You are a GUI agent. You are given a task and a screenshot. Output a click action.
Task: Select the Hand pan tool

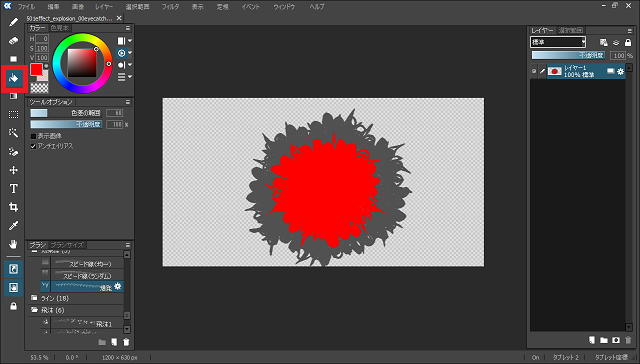tap(13, 244)
